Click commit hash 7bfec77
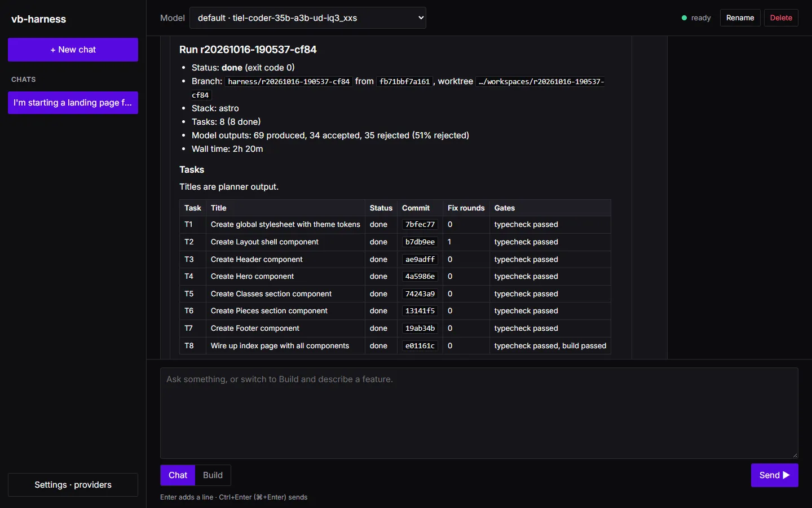The width and height of the screenshot is (812, 508). (x=420, y=225)
